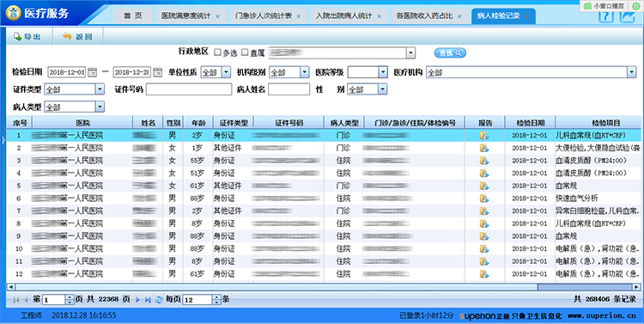Click the 病人类型 column header
The width and height of the screenshot is (644, 324).
coord(344,123)
